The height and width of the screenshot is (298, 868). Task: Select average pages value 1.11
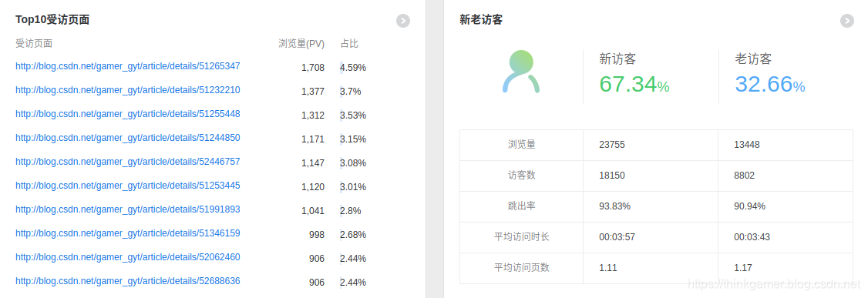tap(607, 268)
